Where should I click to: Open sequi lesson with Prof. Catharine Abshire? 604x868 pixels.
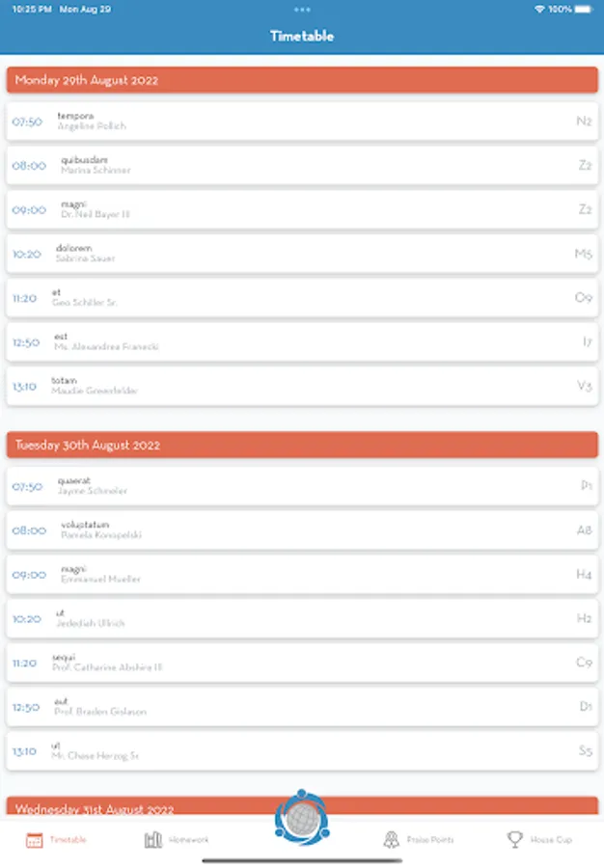click(x=302, y=663)
